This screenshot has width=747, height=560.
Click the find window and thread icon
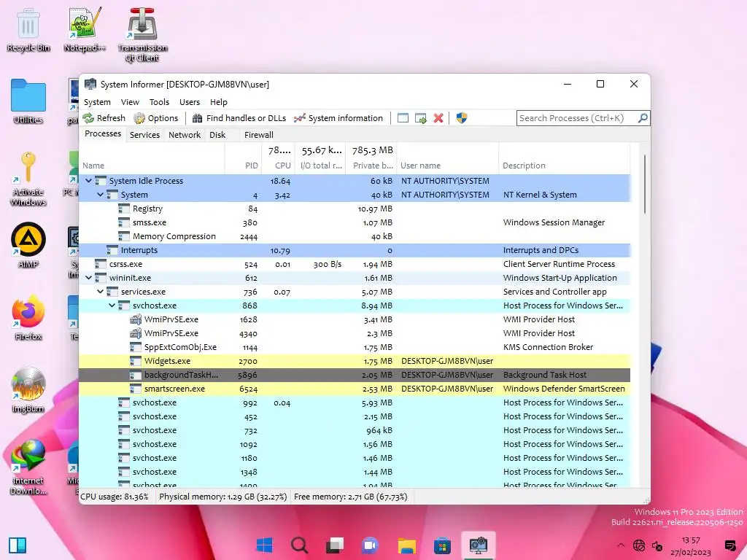pos(421,118)
